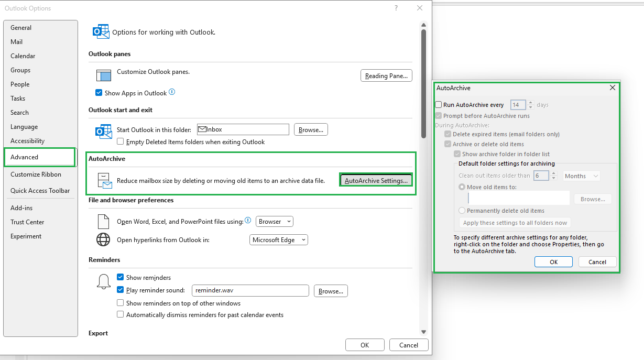Increase AutoArchive days with up arrow

click(x=530, y=102)
